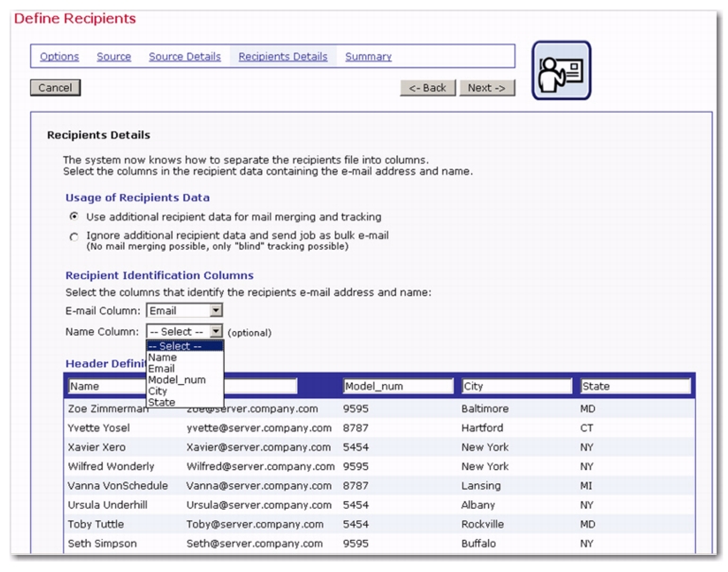Screen dimensions: 728x572
Task: Click the Model_num header input field
Action: click(398, 387)
